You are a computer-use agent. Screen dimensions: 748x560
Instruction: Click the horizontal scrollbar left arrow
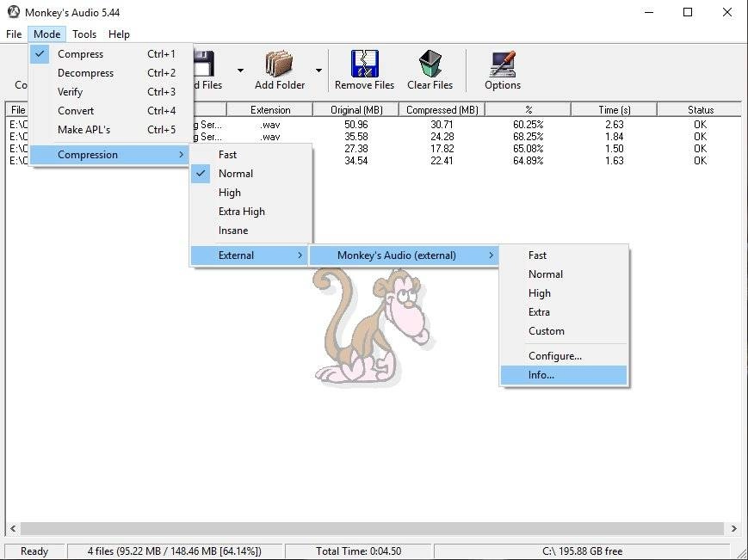(13, 528)
